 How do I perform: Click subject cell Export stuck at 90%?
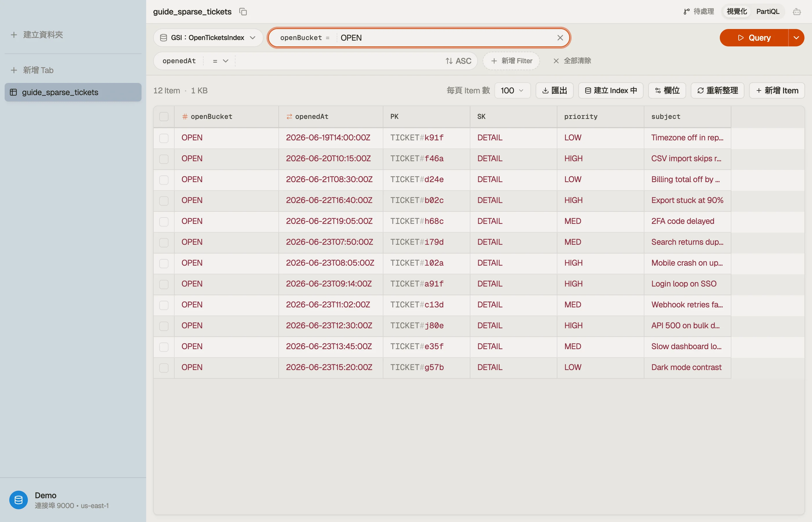[x=687, y=201]
